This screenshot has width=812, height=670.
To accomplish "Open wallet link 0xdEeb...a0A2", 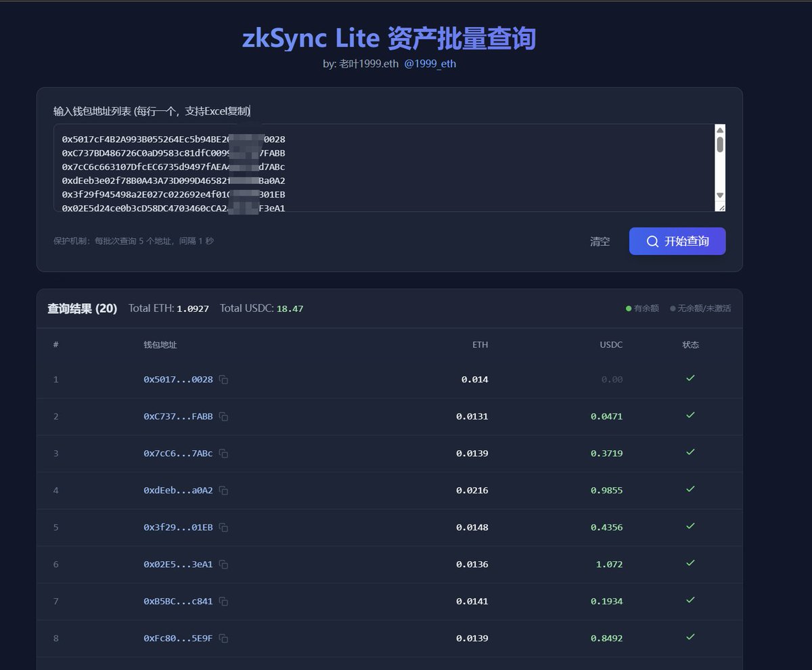I will click(x=178, y=491).
